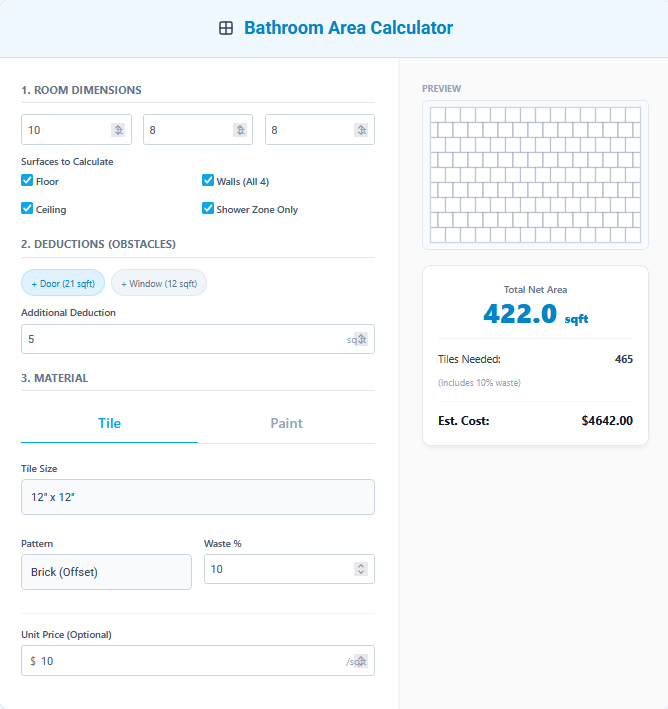Disable the Ceiling checkbox
Viewport: 668px width, 709px height.
[x=27, y=208]
